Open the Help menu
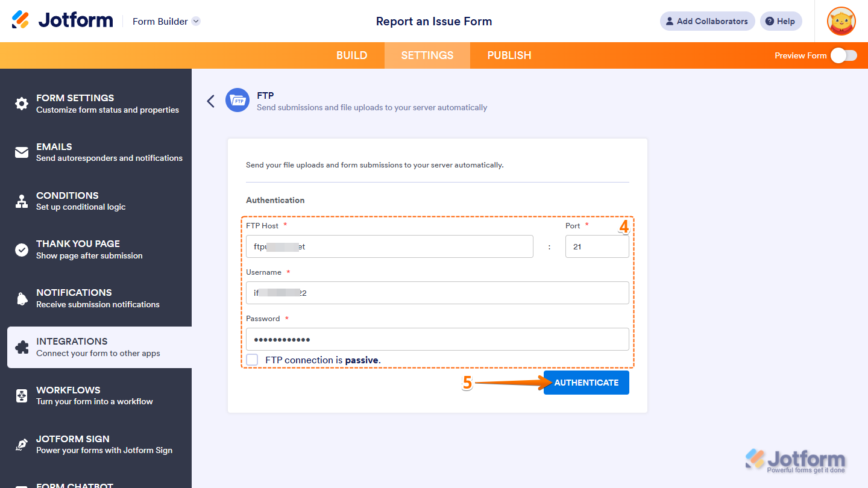868x488 pixels. pyautogui.click(x=781, y=21)
